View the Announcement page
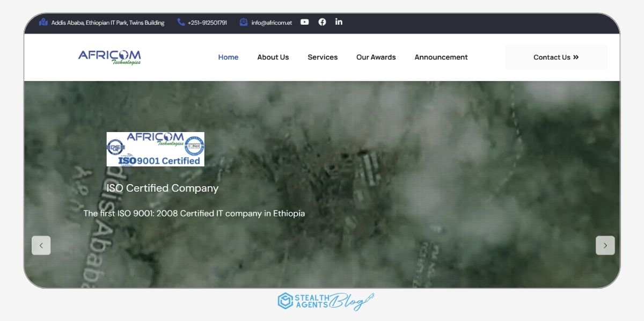Image resolution: width=644 pixels, height=321 pixels. (x=441, y=57)
